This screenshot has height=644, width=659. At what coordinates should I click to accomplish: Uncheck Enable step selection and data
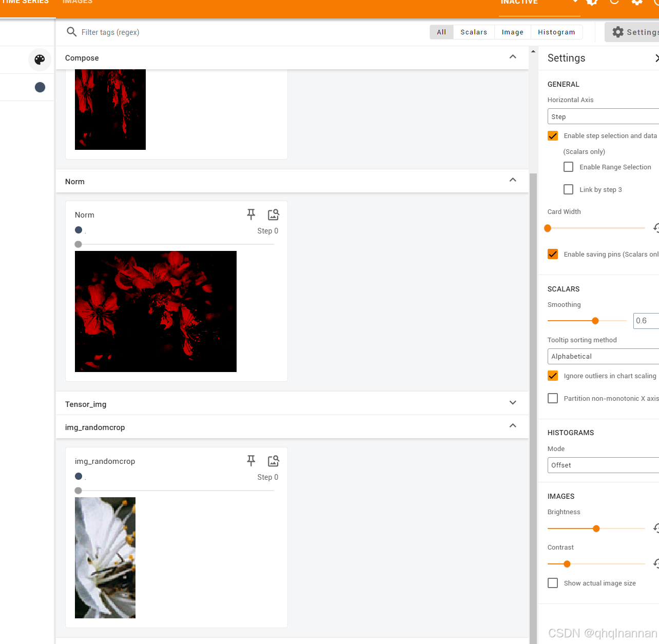pyautogui.click(x=553, y=135)
